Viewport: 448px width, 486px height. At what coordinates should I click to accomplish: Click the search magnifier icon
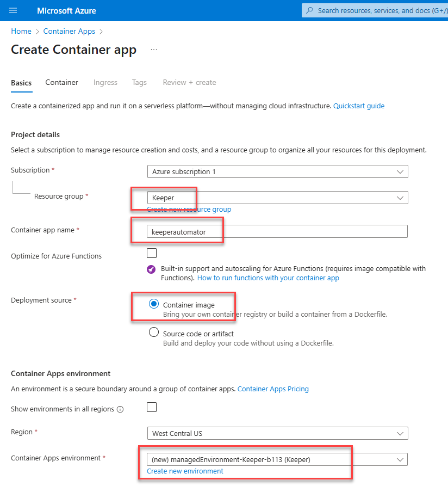click(309, 10)
